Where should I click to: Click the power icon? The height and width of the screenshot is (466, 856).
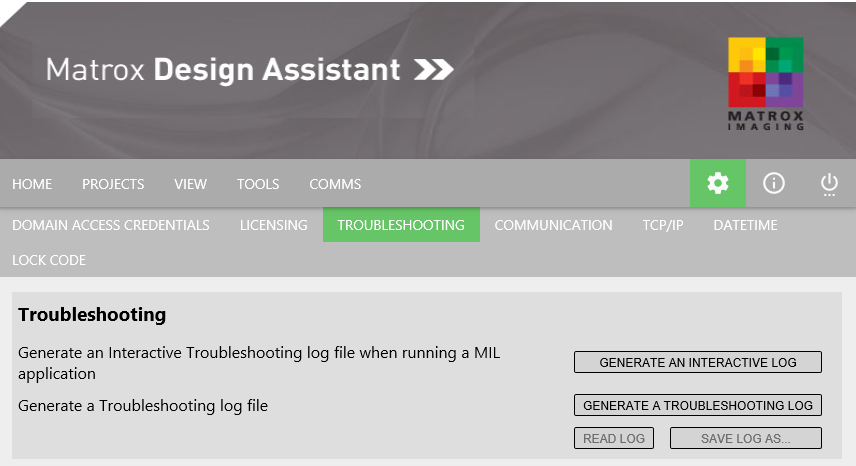point(829,184)
